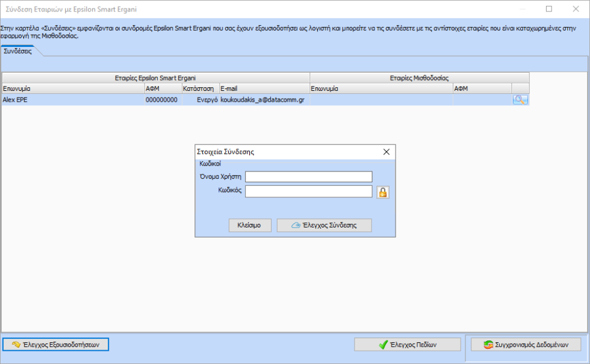Click the Κλείσιμο button in the dialog

click(x=250, y=225)
